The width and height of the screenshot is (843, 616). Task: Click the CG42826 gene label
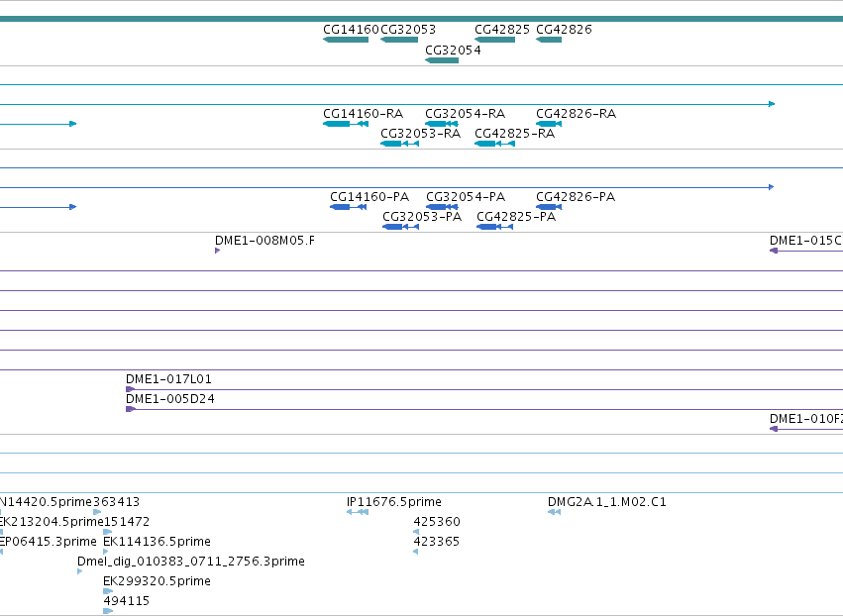click(x=564, y=30)
